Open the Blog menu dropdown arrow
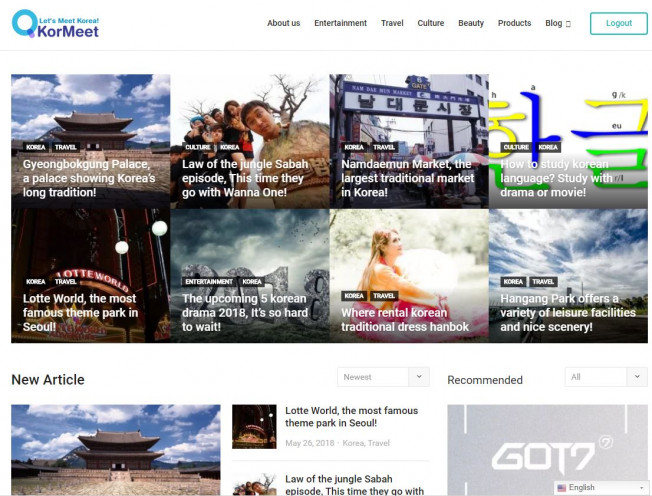 tap(569, 24)
